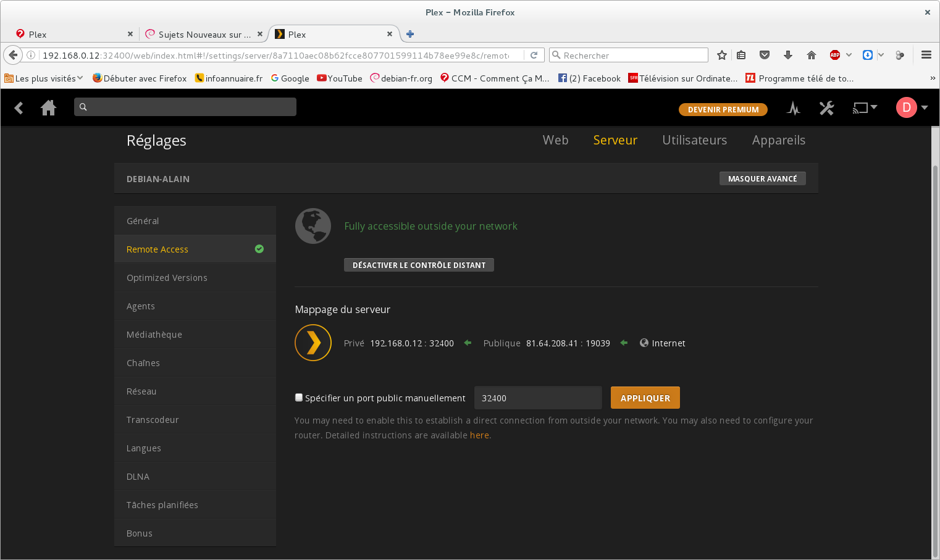Open Firefox downloads arrow
Image resolution: width=940 pixels, height=560 pixels.
pos(788,55)
